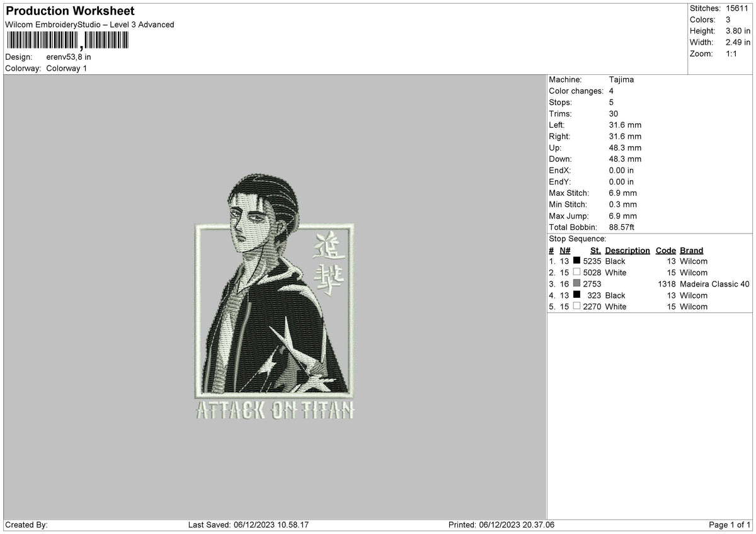The width and height of the screenshot is (756, 534).
Task: Click the embroidery design preview image
Action: 274,297
